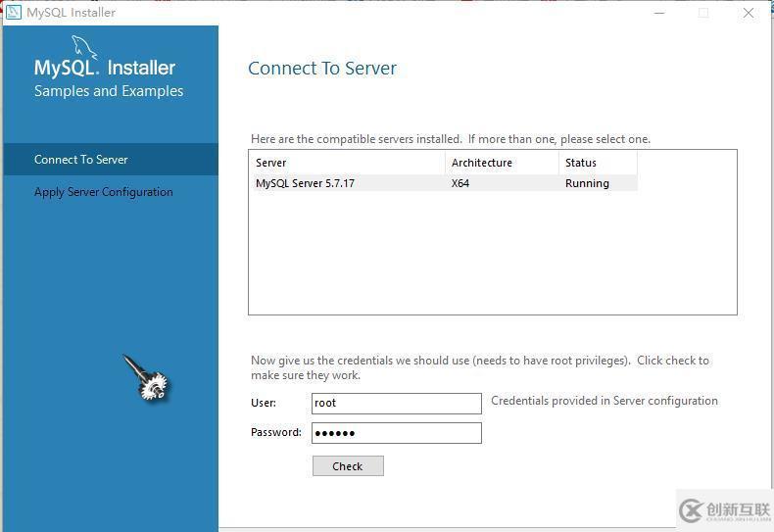Click the Credentials provided in Server configuration text
This screenshot has height=532, width=774.
point(605,401)
